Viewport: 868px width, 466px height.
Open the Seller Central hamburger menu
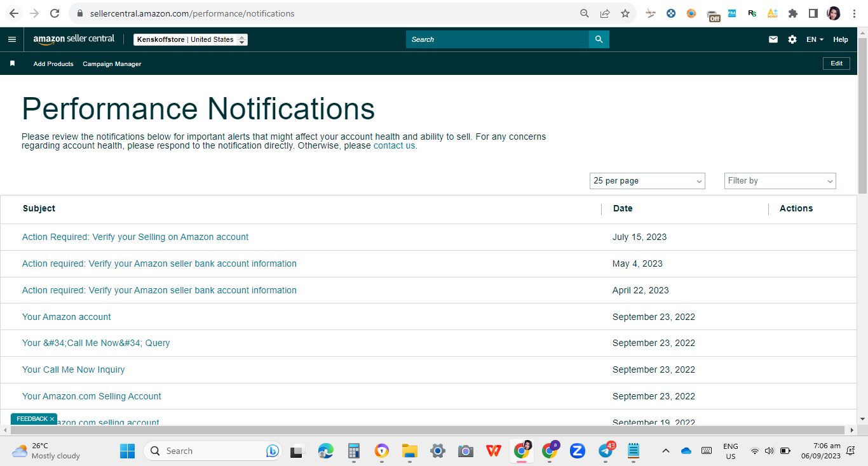click(x=11, y=39)
